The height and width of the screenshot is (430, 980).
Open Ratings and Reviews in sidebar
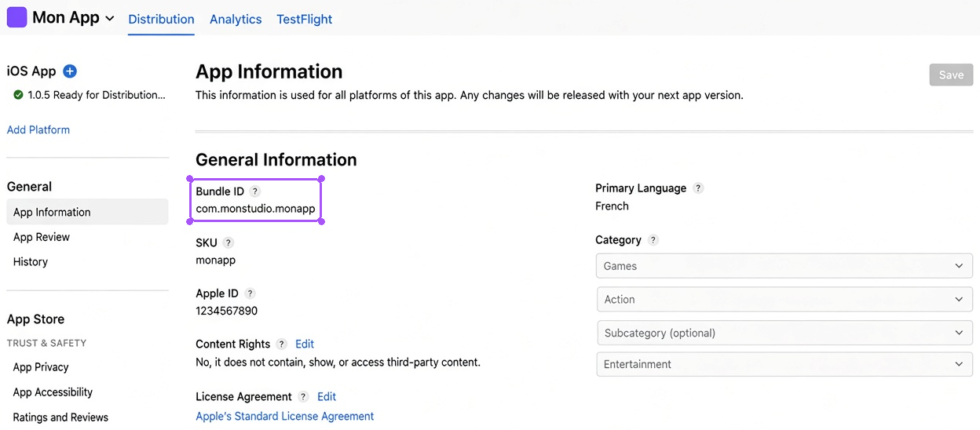tap(60, 417)
